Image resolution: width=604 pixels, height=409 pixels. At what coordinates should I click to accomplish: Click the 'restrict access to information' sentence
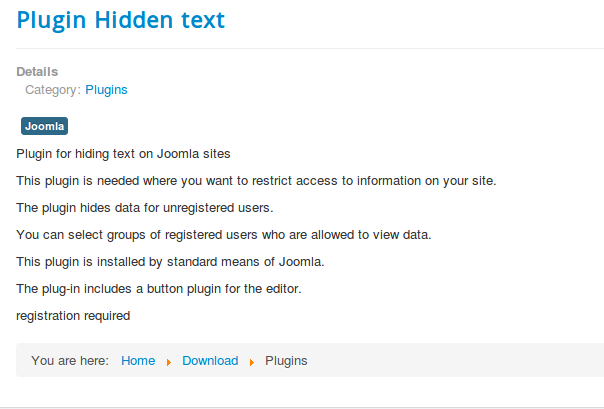point(256,181)
